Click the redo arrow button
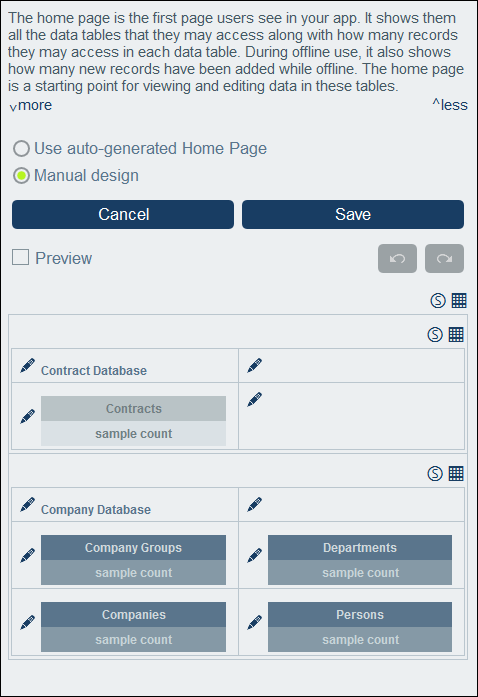478x697 pixels. click(444, 258)
